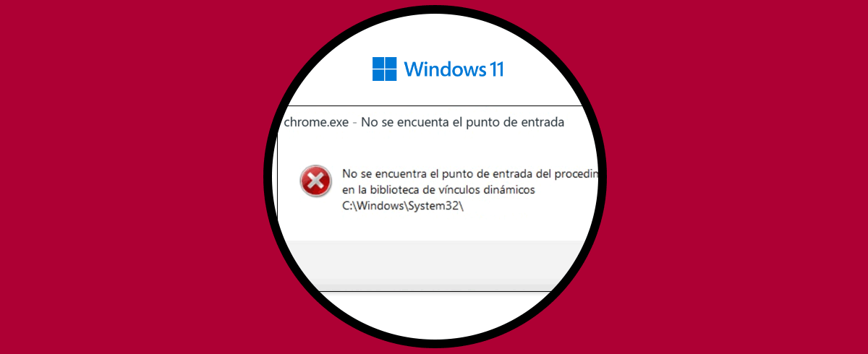
Task: Click the crimson background left of the circle
Action: coord(130,177)
